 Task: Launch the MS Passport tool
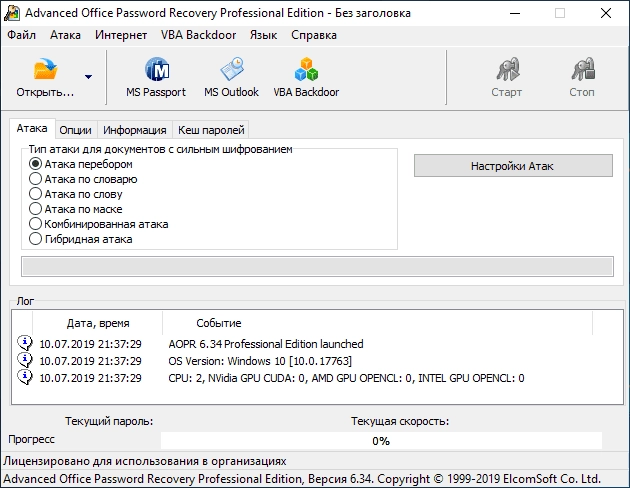156,77
